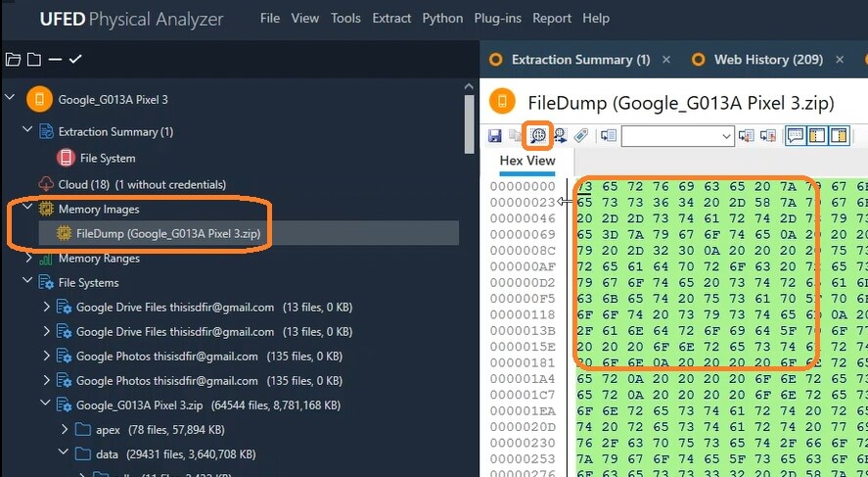This screenshot has height=477, width=868.
Task: Select the Hex View tab
Action: [x=527, y=161]
